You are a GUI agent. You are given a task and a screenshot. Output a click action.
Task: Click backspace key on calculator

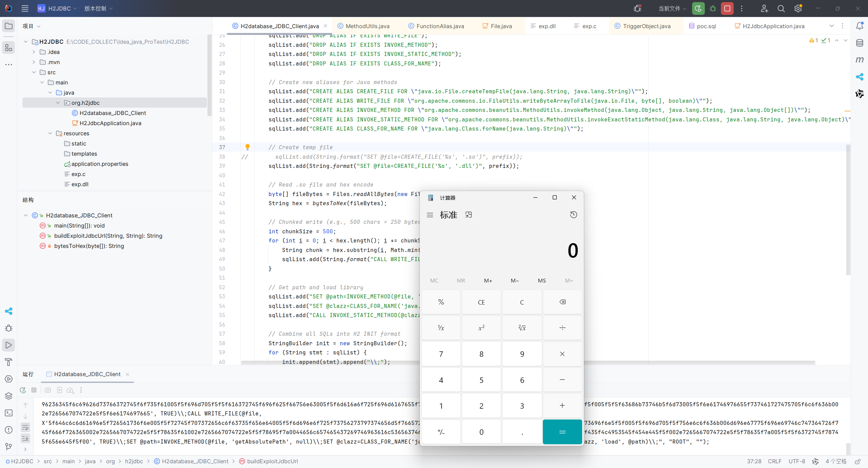coord(562,302)
